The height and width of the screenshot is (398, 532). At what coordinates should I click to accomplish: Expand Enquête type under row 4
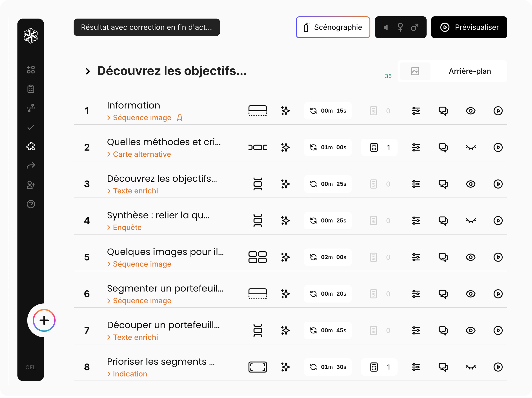[124, 227]
